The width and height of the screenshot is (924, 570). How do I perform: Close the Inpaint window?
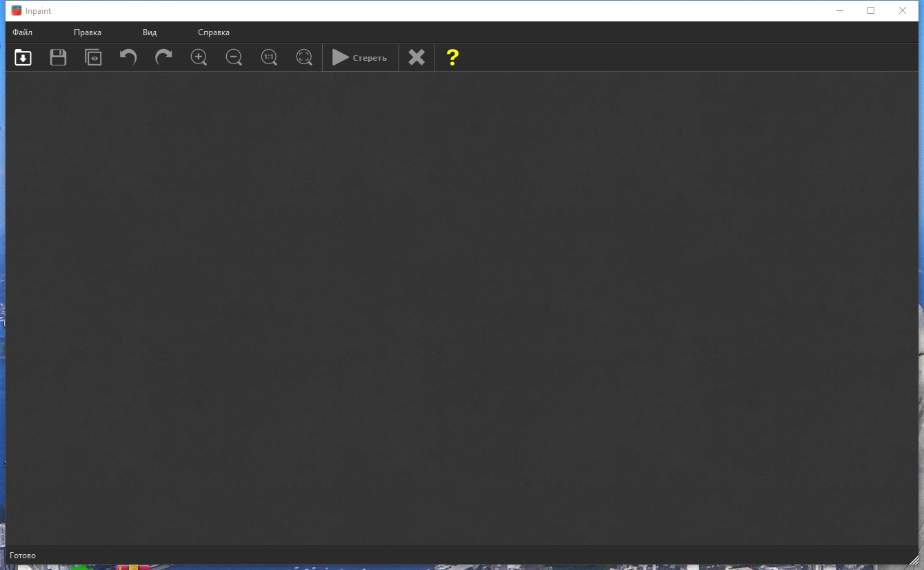pos(903,10)
